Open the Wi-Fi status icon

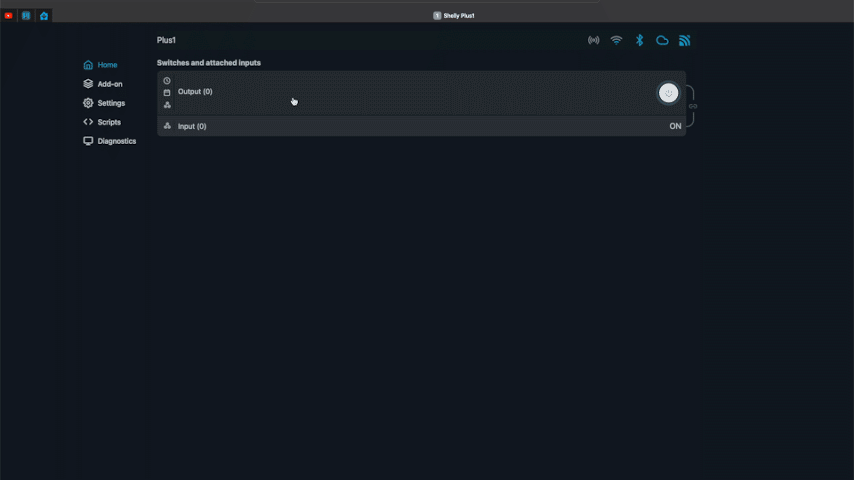pyautogui.click(x=617, y=40)
